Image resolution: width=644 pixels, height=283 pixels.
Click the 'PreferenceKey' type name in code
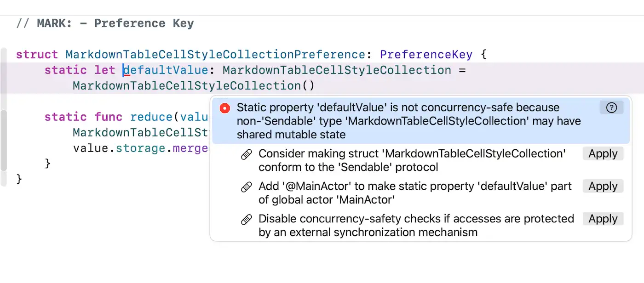(426, 54)
